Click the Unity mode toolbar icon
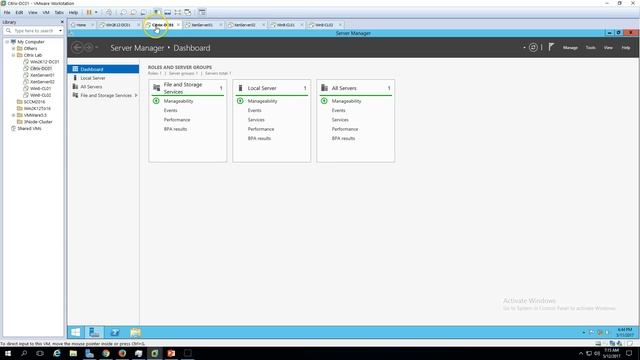This screenshot has width=640, height=360. [188, 12]
